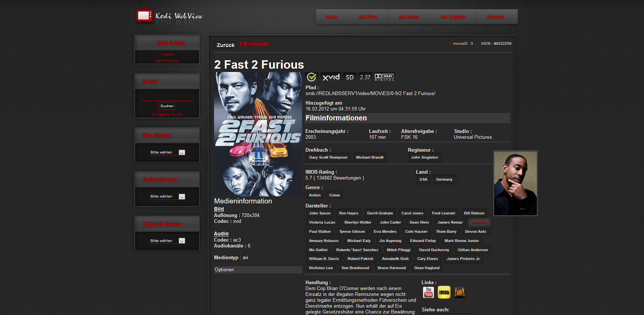Click highlighted actor Ludacris
The width and height of the screenshot is (644, 315).
[479, 222]
